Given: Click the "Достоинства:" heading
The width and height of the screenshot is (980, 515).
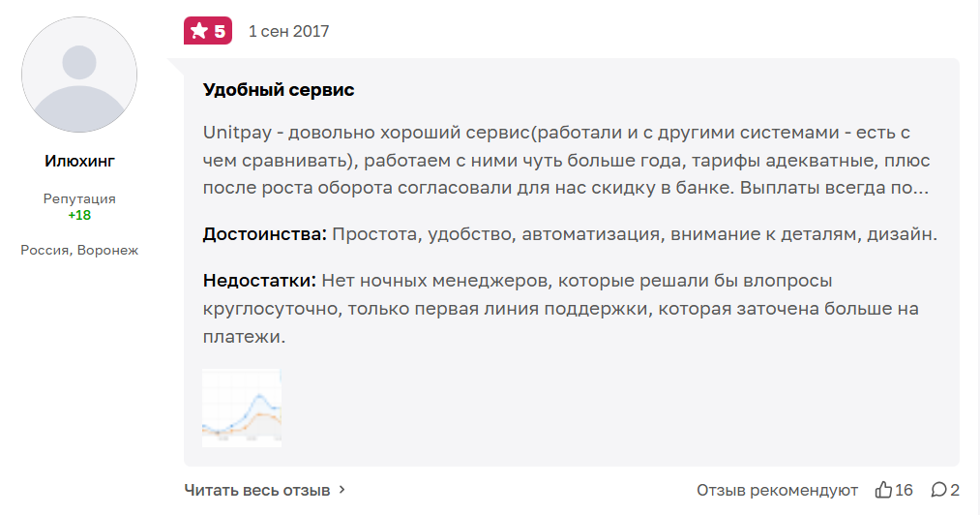Looking at the screenshot, I should [265, 233].
